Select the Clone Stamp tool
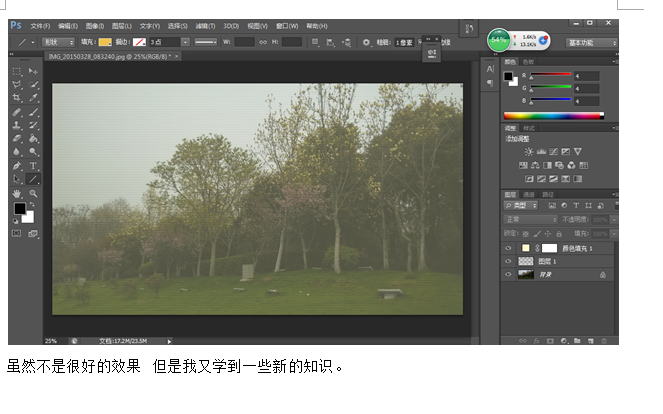Viewport: 663px width, 414px height. pos(16,125)
